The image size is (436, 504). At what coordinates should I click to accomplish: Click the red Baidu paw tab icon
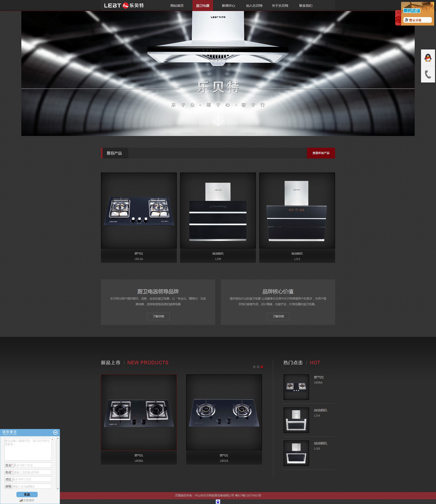398,19
